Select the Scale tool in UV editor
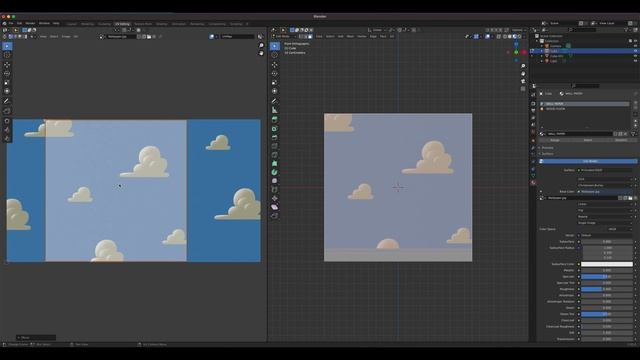 coord(7,82)
